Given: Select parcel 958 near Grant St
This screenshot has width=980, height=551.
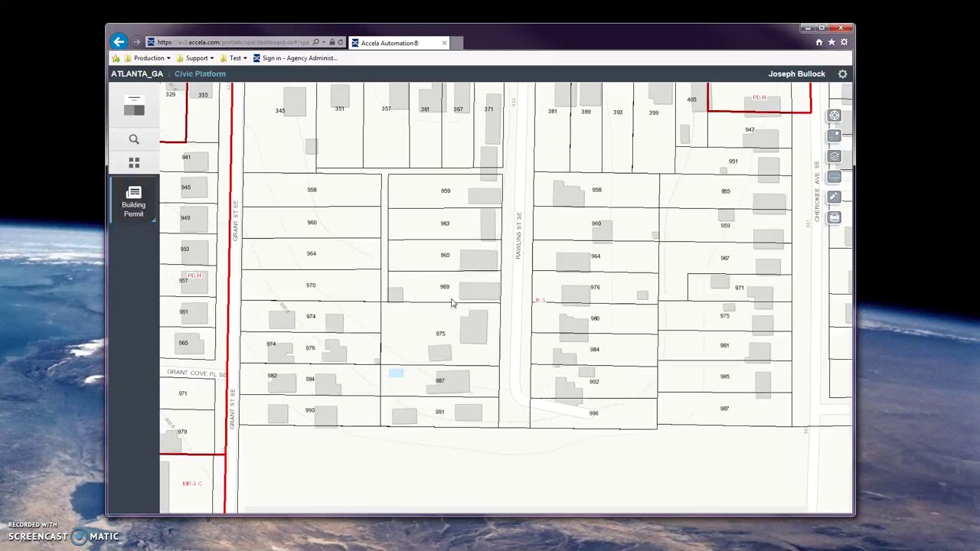Looking at the screenshot, I should click(x=312, y=190).
